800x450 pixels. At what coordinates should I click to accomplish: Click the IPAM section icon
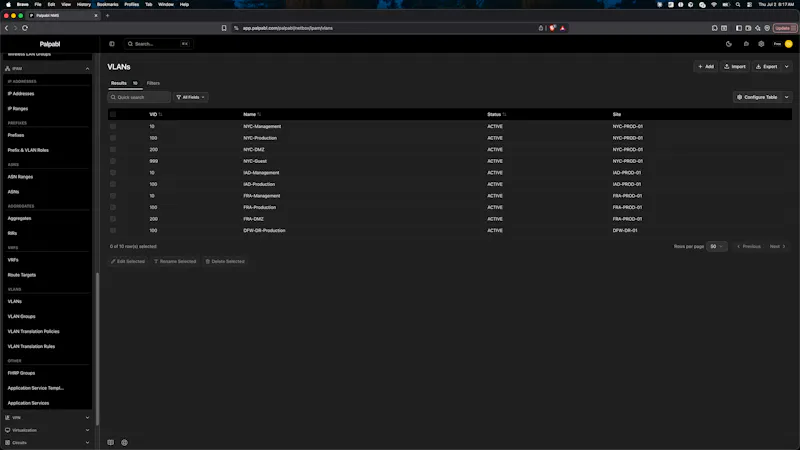8,68
